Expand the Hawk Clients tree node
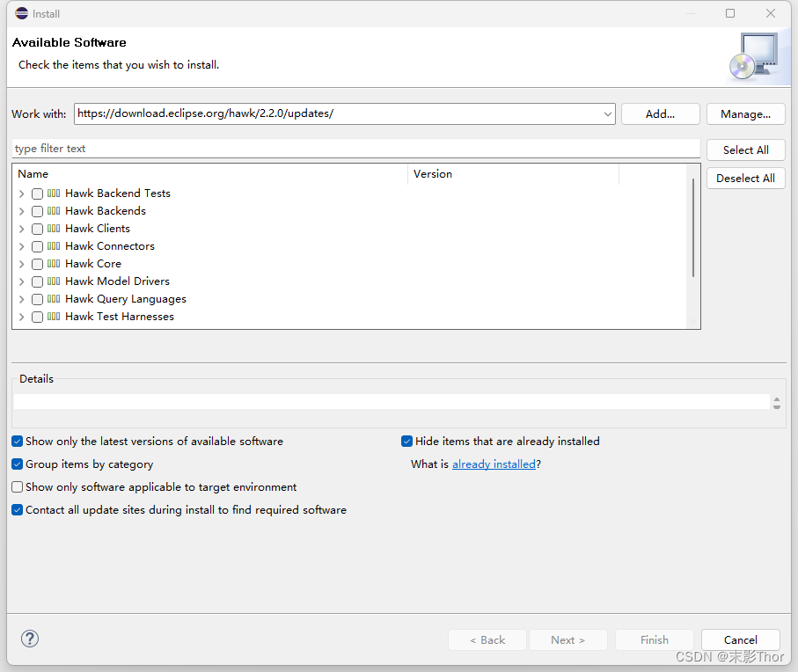Screen dimensions: 798x672 click(x=21, y=229)
